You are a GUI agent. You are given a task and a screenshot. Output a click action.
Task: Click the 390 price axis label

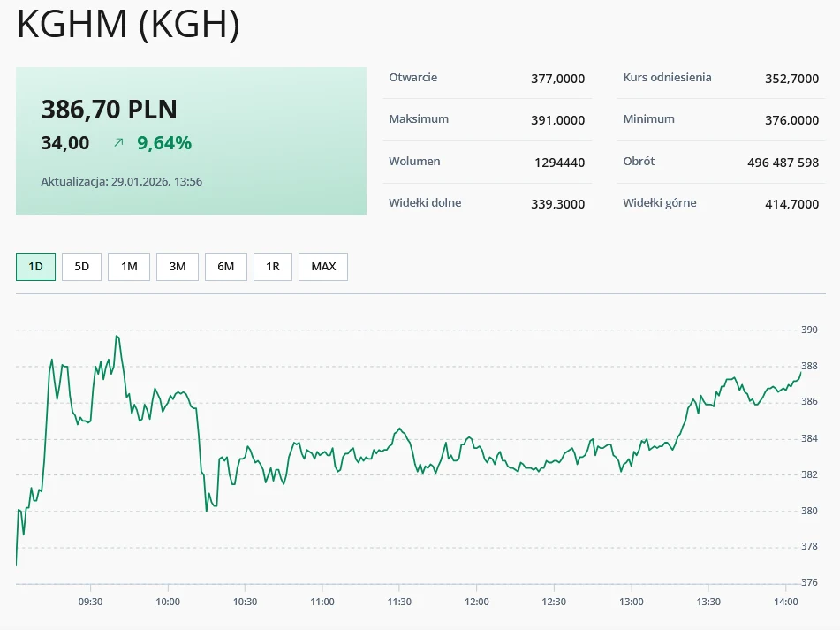click(x=809, y=330)
